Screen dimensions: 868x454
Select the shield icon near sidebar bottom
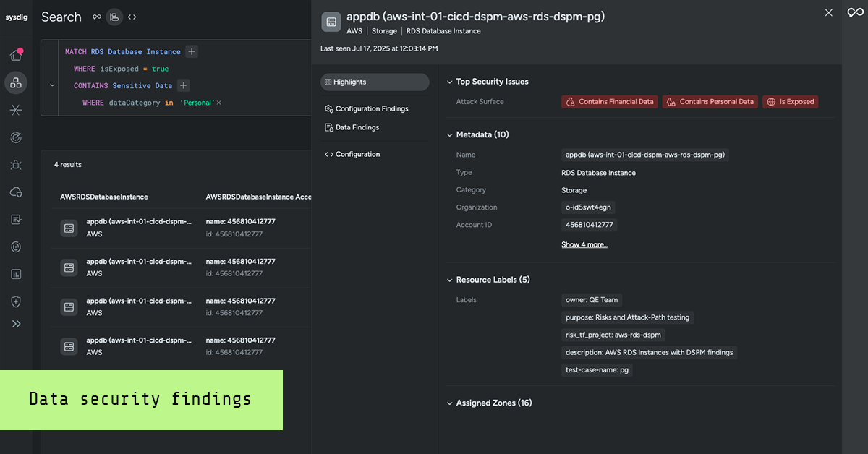coord(16,301)
